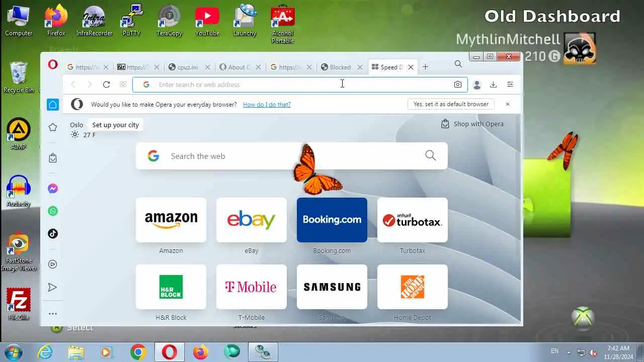Click the 'Search the web' field
644x362 pixels.
coord(292,156)
